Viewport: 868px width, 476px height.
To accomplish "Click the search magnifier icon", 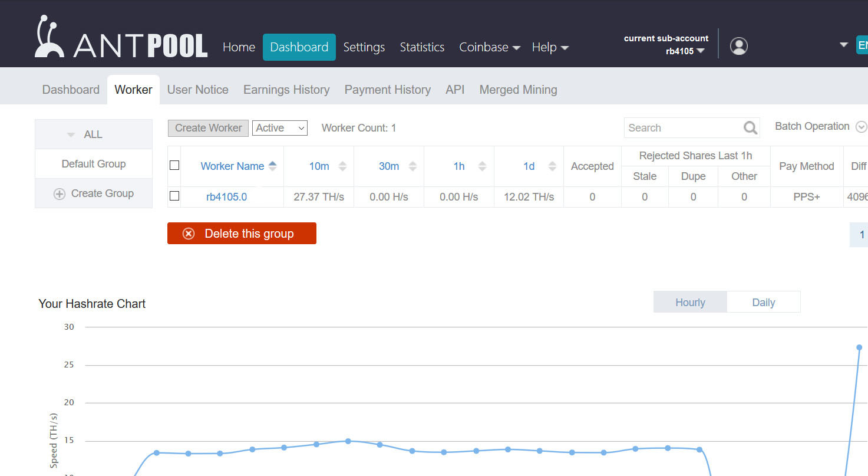I will (x=750, y=128).
